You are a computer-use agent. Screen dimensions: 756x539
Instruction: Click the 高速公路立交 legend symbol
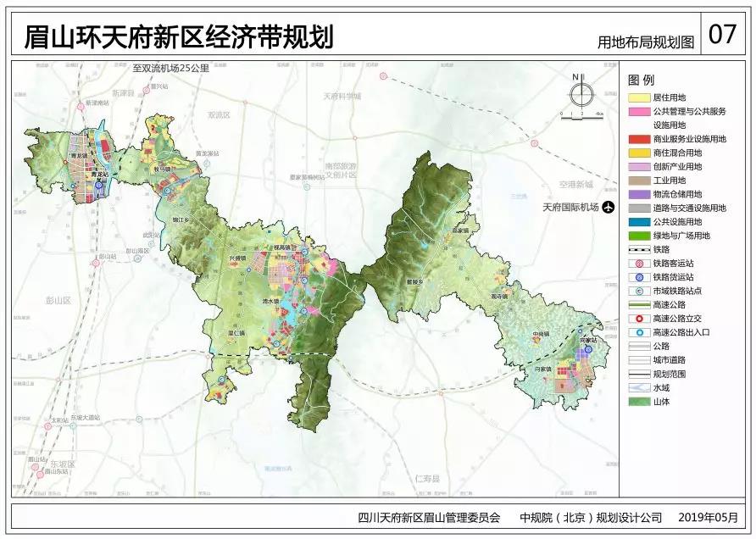[x=638, y=318]
